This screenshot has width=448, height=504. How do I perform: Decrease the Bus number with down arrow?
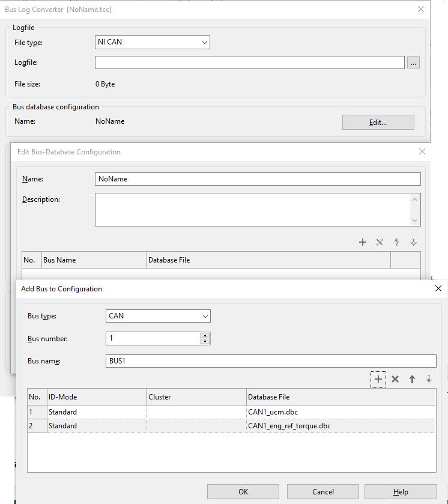[x=205, y=342]
